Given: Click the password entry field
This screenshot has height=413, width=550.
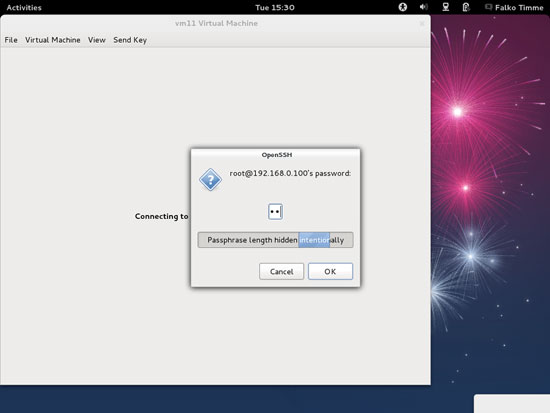Looking at the screenshot, I should 275,212.
